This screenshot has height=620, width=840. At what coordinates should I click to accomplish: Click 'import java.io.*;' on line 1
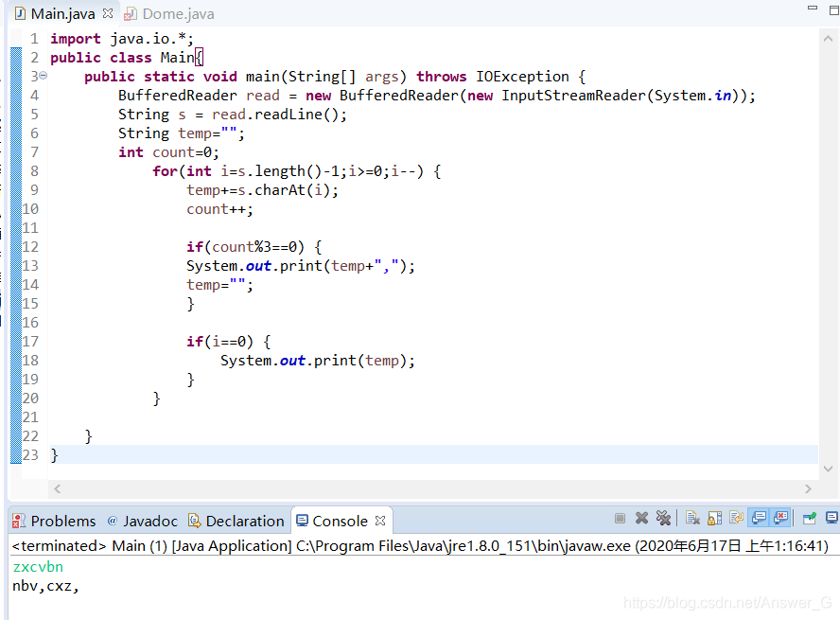tap(122, 39)
